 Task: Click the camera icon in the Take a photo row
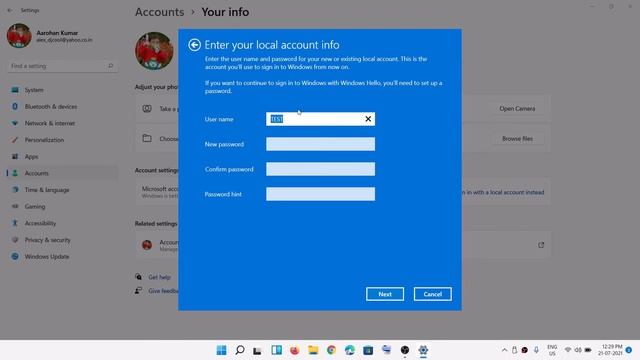(147, 109)
